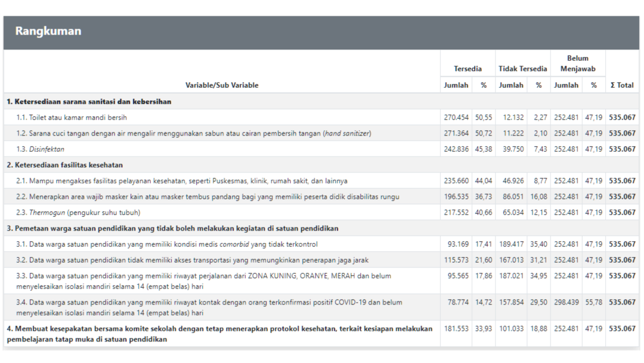Click Tersedia jumlah value 95.565
The width and height of the screenshot is (644, 363).
point(458,276)
